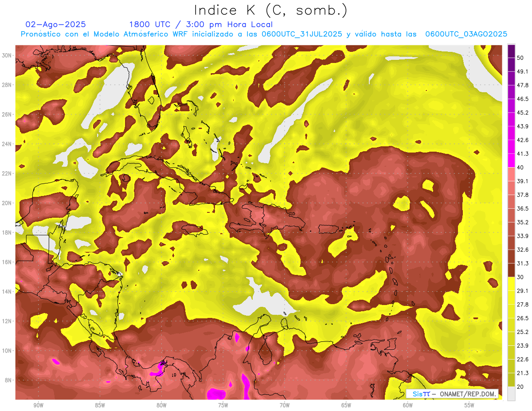This screenshot has width=532, height=411.
Task: Click the initialization stamp "0600UTC_31JUL2025"
Action: click(302, 34)
